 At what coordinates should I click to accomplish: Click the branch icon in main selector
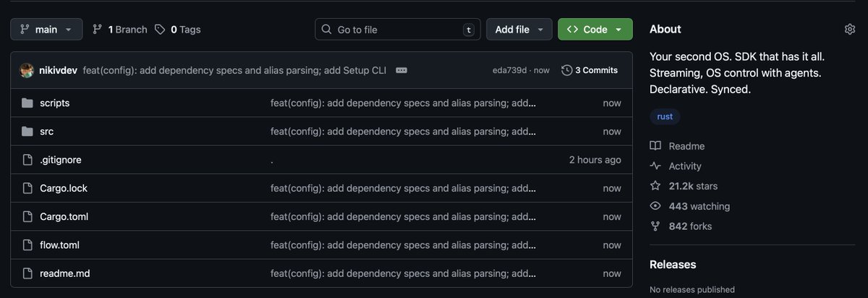tap(25, 29)
